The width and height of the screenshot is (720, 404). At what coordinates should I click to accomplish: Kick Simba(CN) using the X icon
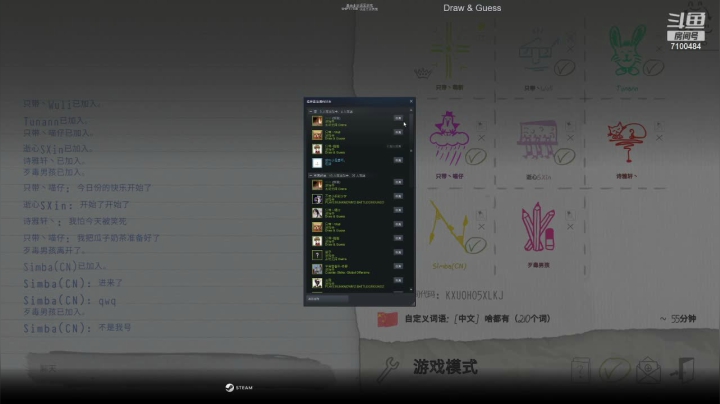(481, 227)
